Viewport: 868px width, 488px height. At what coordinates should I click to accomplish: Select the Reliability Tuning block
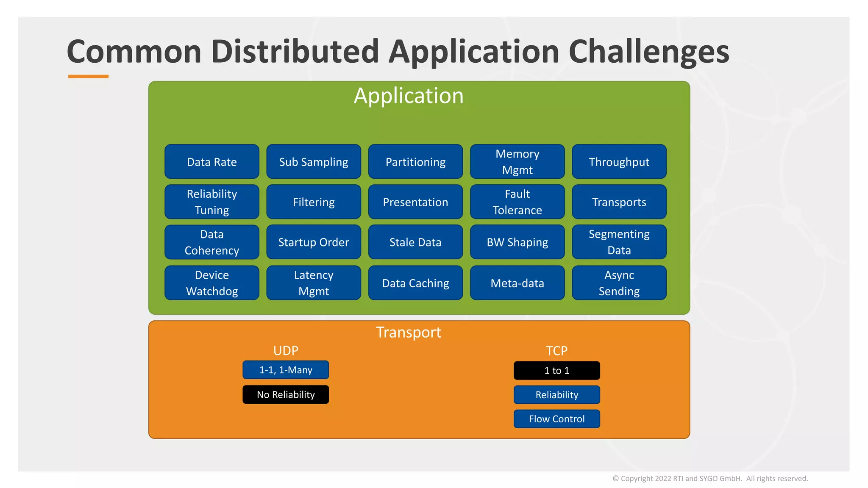tap(212, 202)
